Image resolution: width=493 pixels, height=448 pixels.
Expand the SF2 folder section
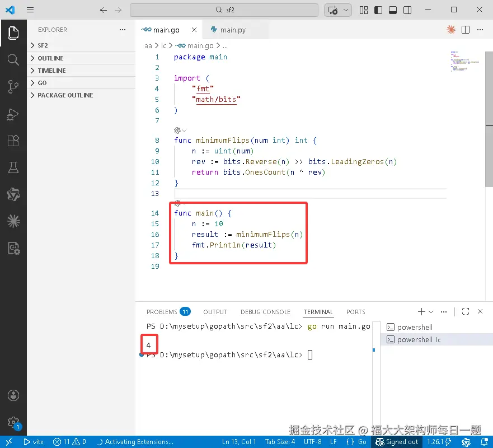pyautogui.click(x=81, y=45)
